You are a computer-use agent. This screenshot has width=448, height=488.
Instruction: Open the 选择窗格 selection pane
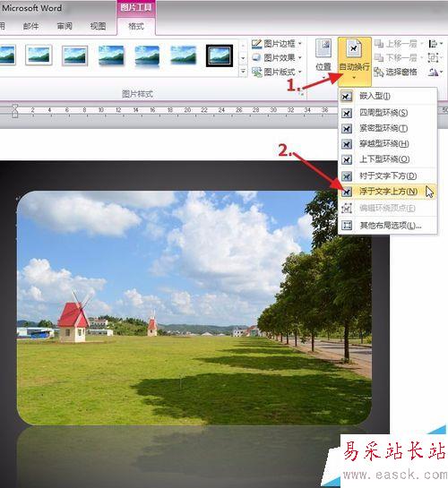395,72
